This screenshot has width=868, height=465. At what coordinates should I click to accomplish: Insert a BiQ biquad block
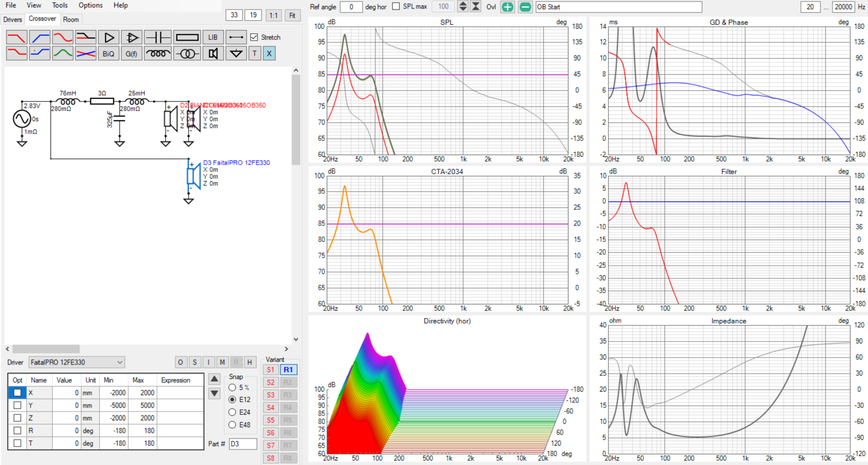tap(109, 53)
